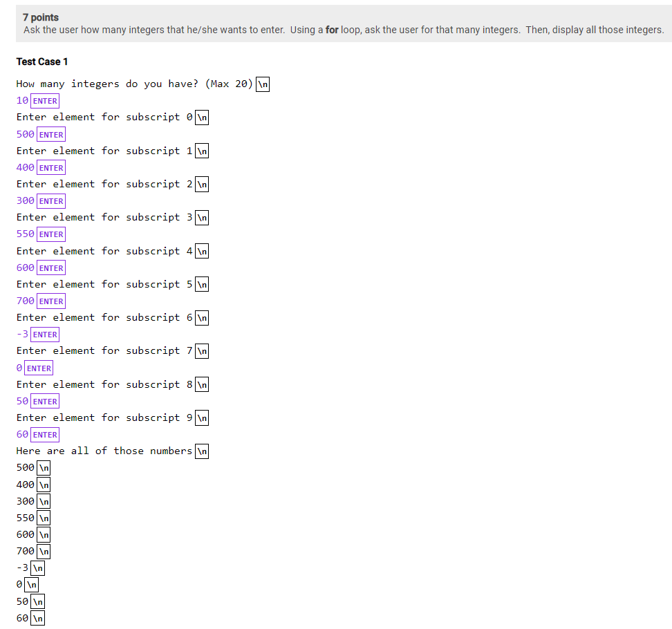
Task: Click the ENTER badge after input 10
Action: pyautogui.click(x=46, y=100)
